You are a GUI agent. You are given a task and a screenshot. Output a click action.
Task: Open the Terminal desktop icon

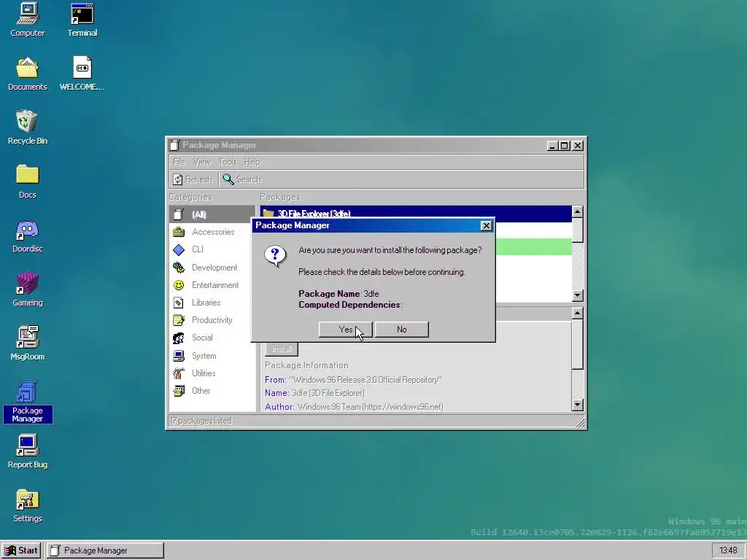[x=82, y=20]
